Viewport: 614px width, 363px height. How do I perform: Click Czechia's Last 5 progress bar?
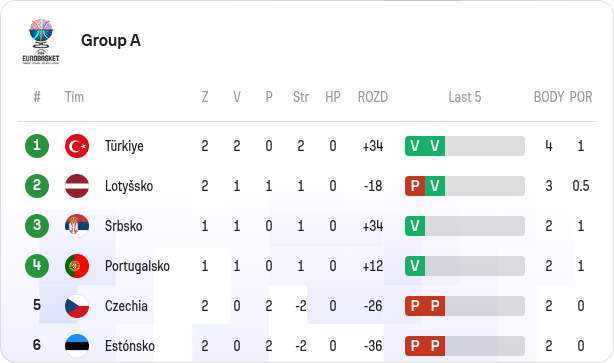465,306
